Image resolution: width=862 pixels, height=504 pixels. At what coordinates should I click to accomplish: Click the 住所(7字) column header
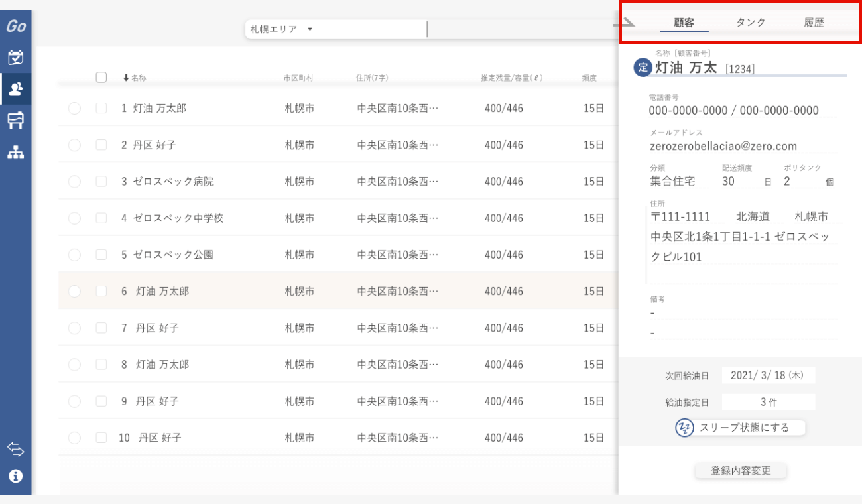click(373, 78)
